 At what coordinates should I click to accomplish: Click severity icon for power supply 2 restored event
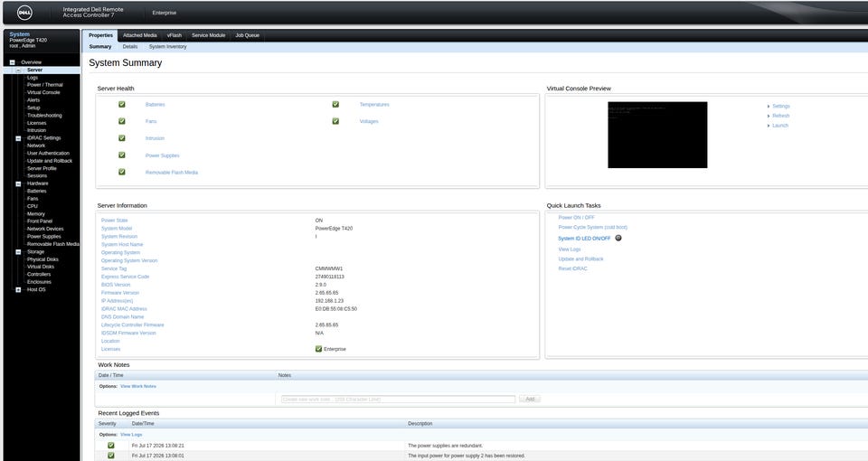110,456
